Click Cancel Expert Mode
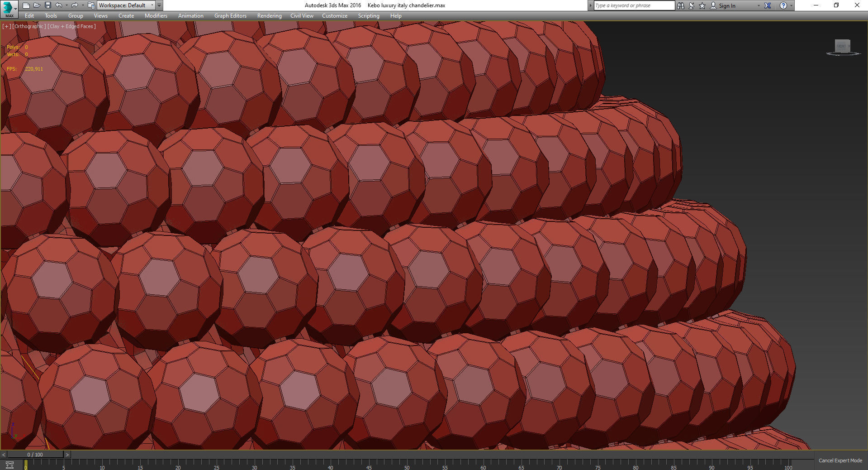 (840, 460)
